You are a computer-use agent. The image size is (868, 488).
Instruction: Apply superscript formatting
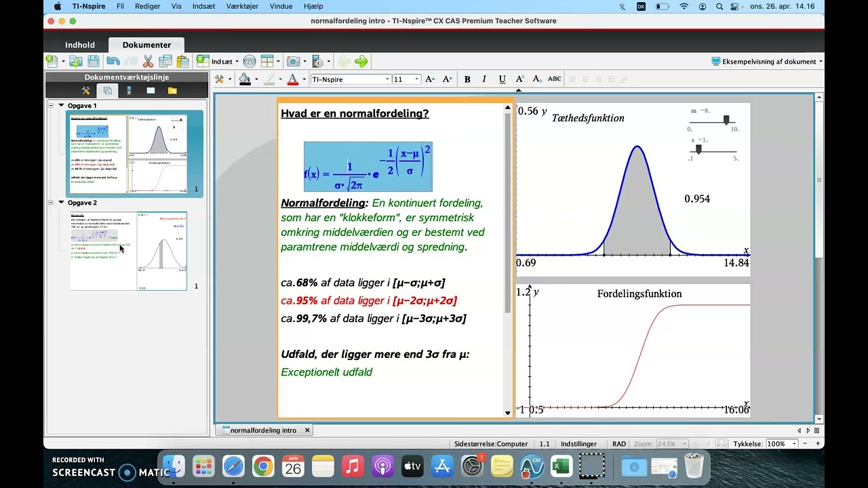pyautogui.click(x=519, y=79)
